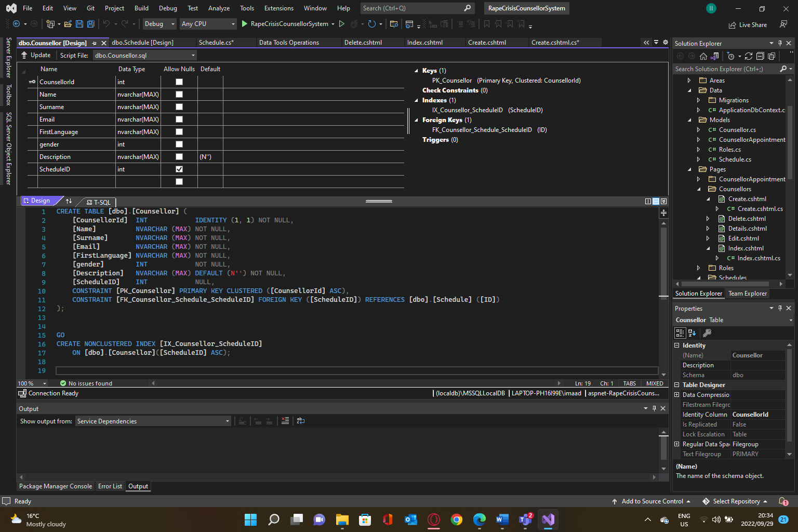
Task: Click the Update button in table designer
Action: [36, 55]
